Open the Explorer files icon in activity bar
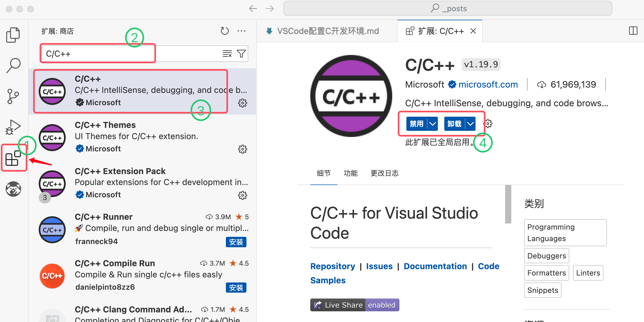 coord(13,35)
